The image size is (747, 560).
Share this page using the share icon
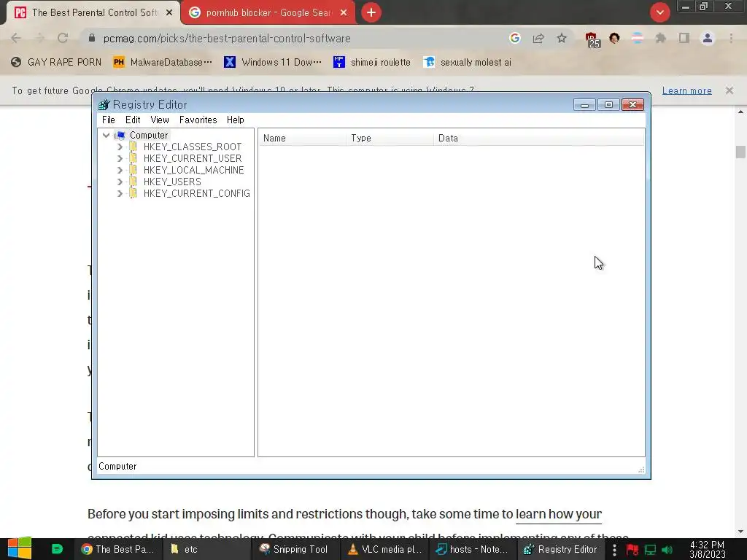click(x=538, y=38)
